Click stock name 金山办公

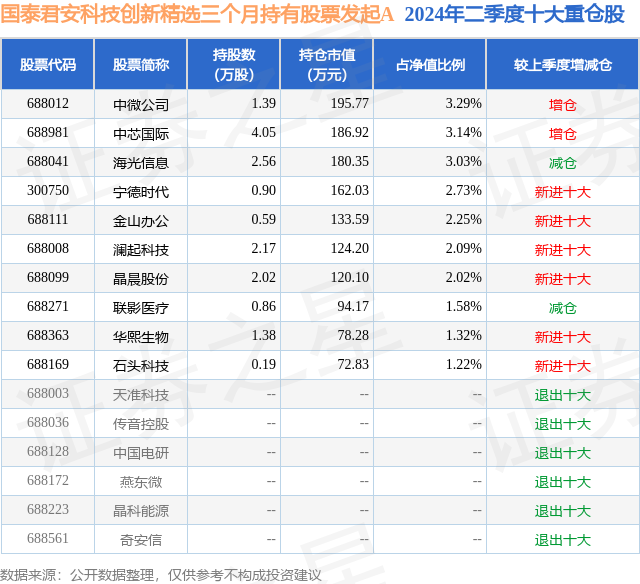coord(141,221)
